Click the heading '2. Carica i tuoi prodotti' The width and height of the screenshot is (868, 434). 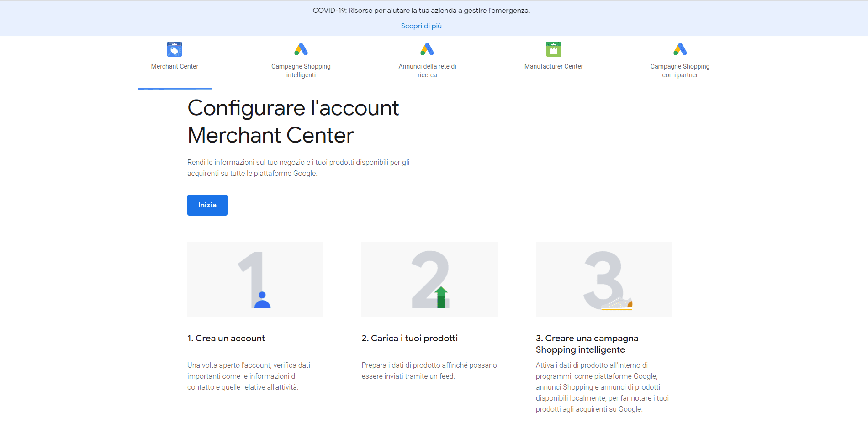click(410, 338)
